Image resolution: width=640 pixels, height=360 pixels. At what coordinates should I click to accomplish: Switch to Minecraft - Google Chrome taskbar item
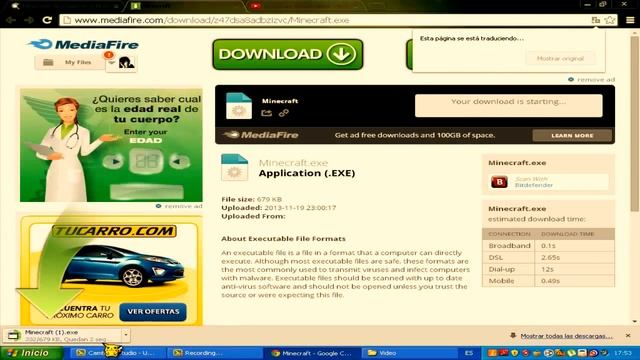(313, 353)
